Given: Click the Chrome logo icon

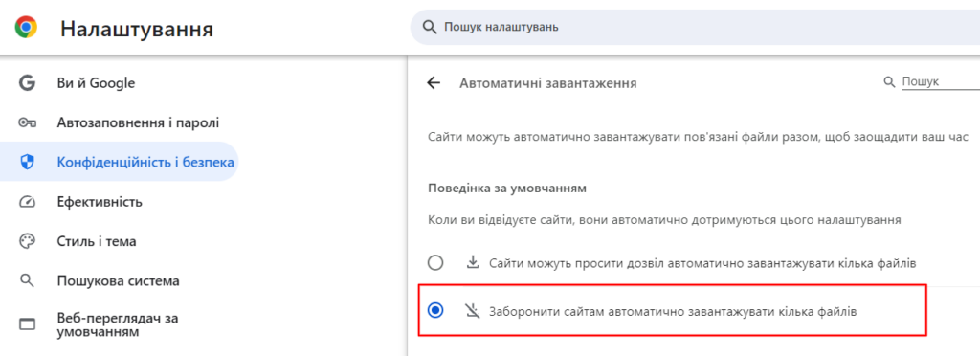Looking at the screenshot, I should (x=26, y=27).
